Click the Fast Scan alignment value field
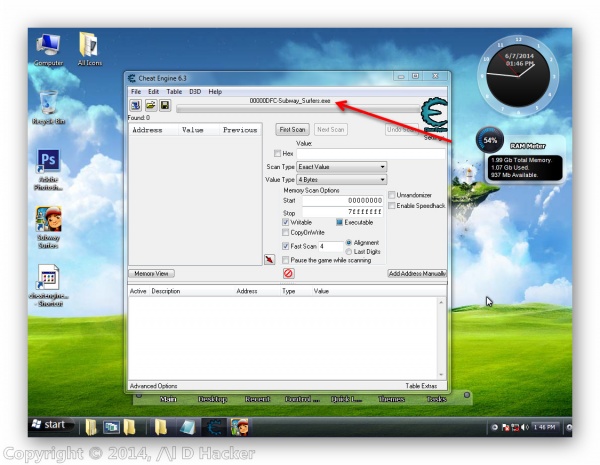Screen dimensions: 600x465 tap(331, 246)
